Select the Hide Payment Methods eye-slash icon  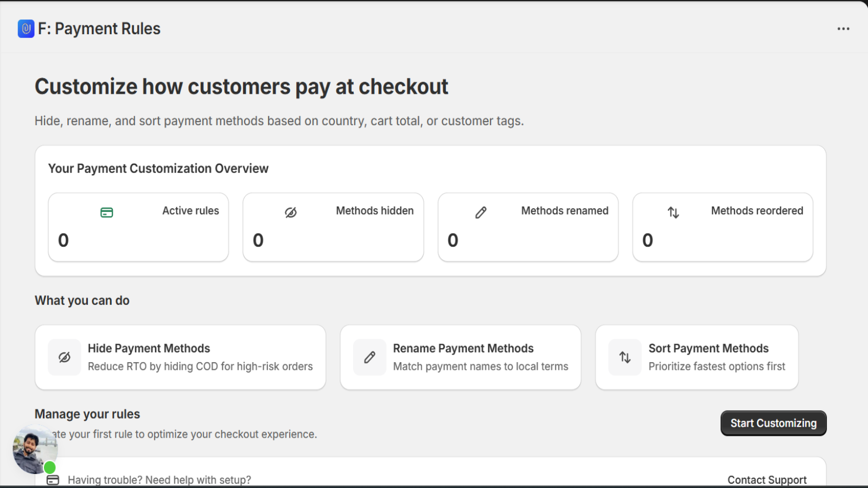pyautogui.click(x=64, y=357)
